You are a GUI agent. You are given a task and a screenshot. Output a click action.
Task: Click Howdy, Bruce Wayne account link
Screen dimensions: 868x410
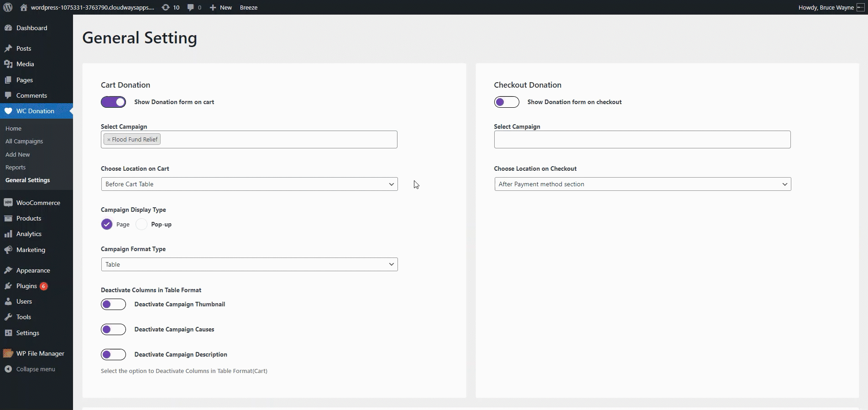pos(831,7)
